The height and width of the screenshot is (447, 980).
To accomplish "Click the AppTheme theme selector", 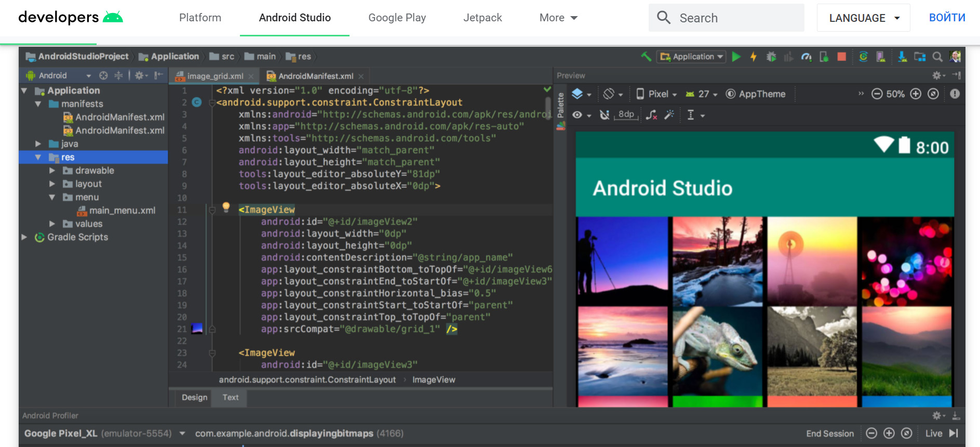I will click(x=756, y=94).
